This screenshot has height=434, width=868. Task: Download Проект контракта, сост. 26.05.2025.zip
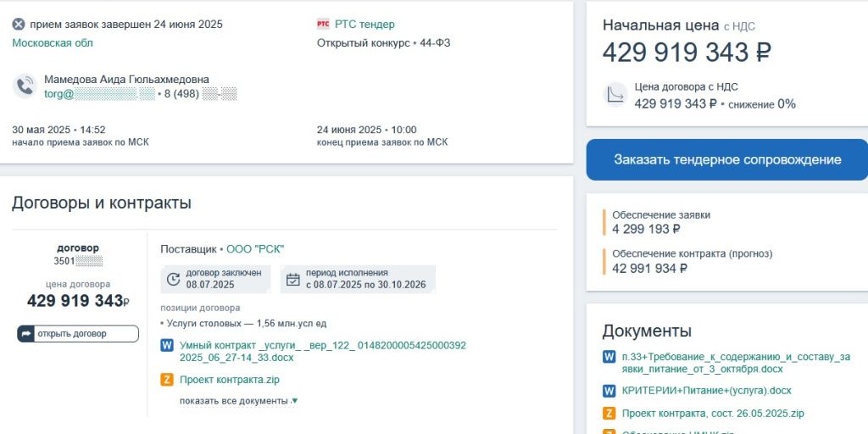[x=712, y=414]
